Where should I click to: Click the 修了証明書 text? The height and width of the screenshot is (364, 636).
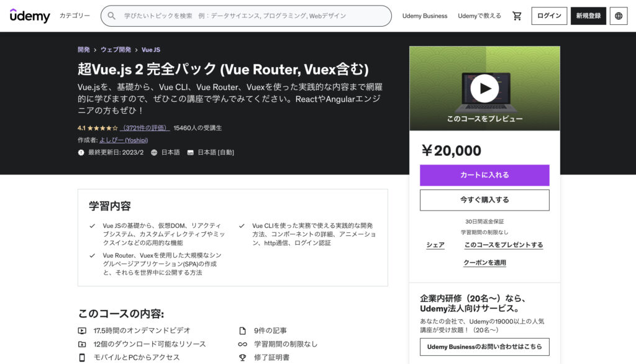[272, 358]
